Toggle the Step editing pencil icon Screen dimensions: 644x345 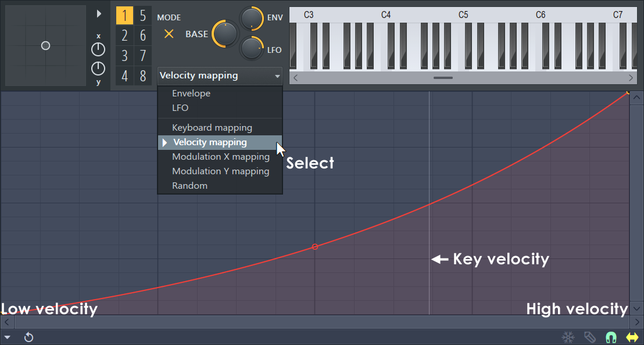590,337
